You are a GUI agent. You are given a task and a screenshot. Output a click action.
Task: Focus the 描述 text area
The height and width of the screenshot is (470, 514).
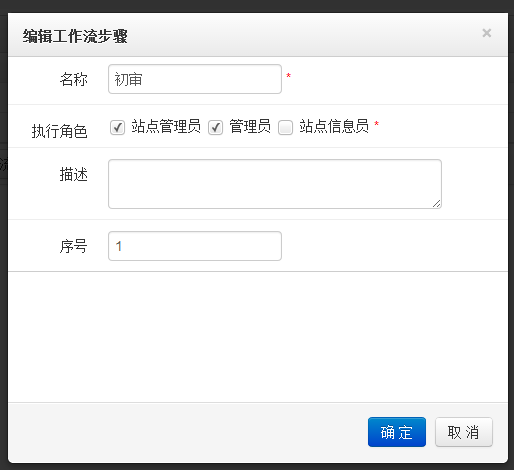pyautogui.click(x=275, y=184)
